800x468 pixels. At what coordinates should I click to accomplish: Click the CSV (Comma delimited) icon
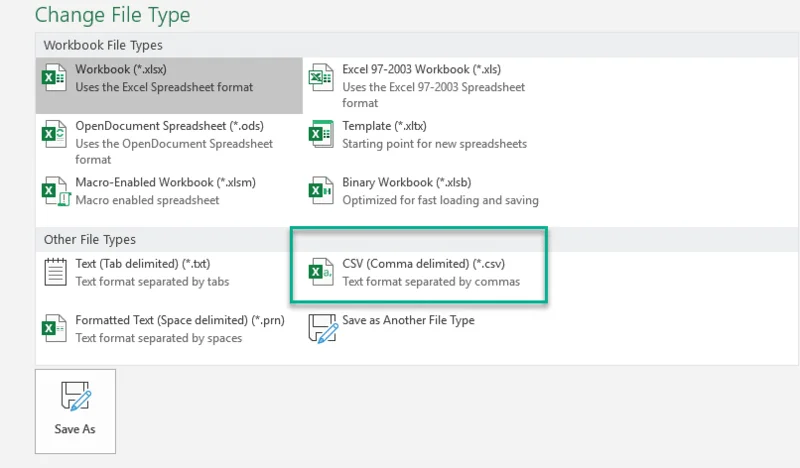click(321, 272)
